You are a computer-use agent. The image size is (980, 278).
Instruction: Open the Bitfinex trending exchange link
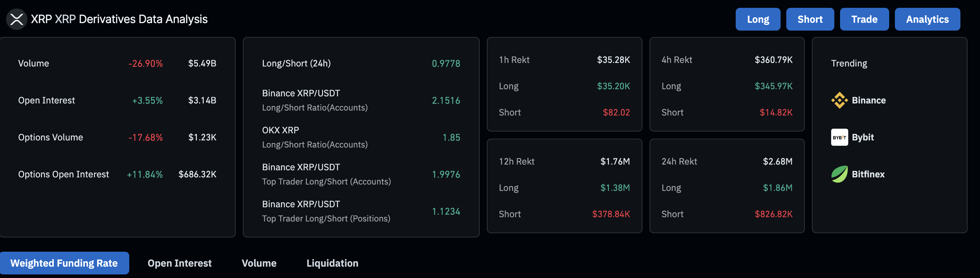(x=868, y=174)
